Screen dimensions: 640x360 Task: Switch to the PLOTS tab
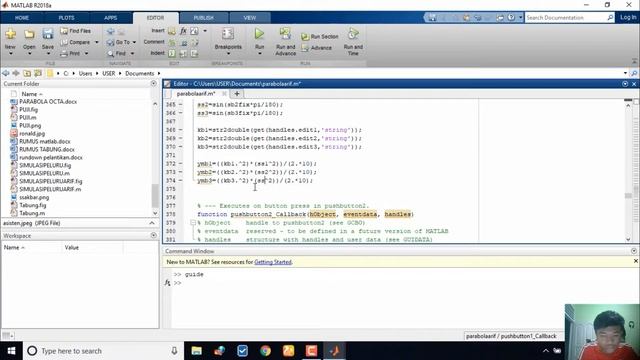click(66, 18)
